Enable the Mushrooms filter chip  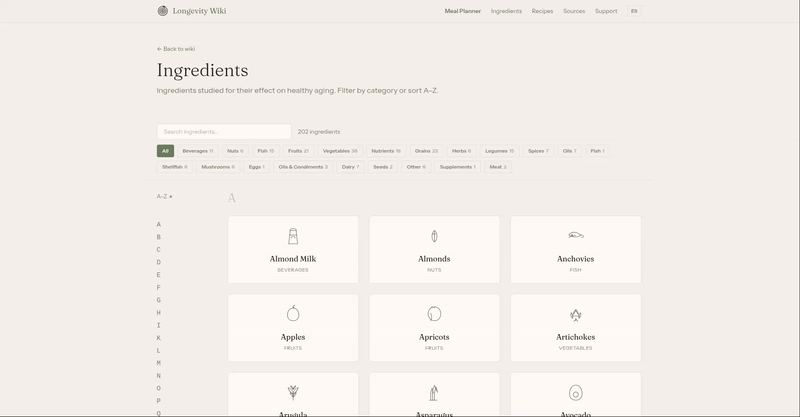pos(218,167)
